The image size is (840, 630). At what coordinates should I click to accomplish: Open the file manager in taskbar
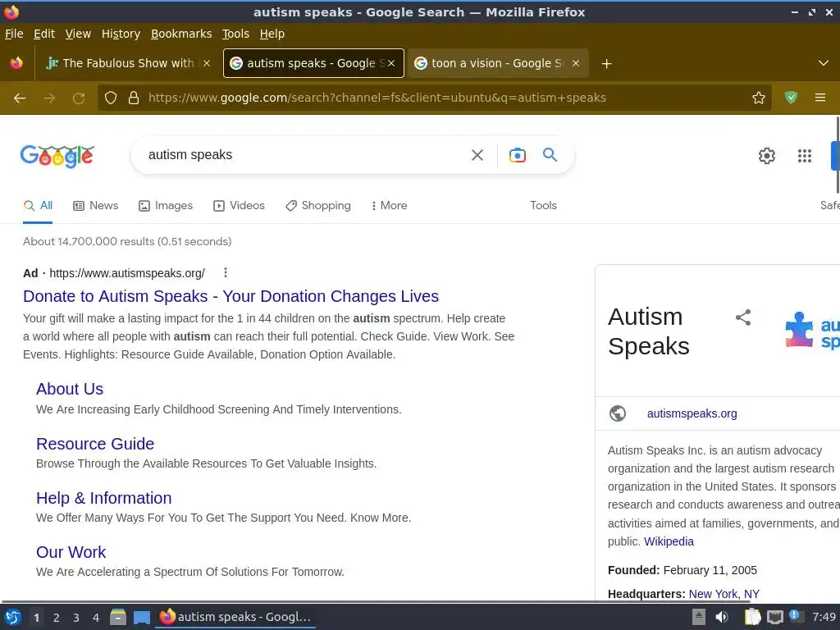pos(118,617)
